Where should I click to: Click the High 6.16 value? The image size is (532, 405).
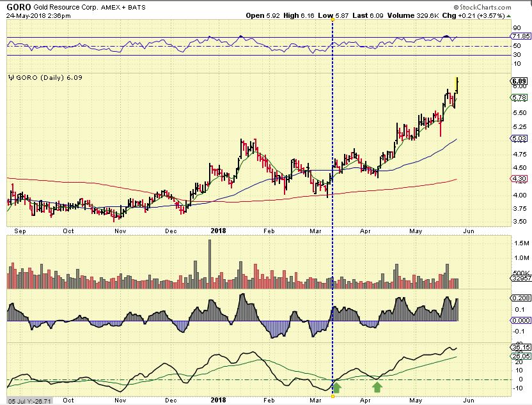(x=299, y=15)
